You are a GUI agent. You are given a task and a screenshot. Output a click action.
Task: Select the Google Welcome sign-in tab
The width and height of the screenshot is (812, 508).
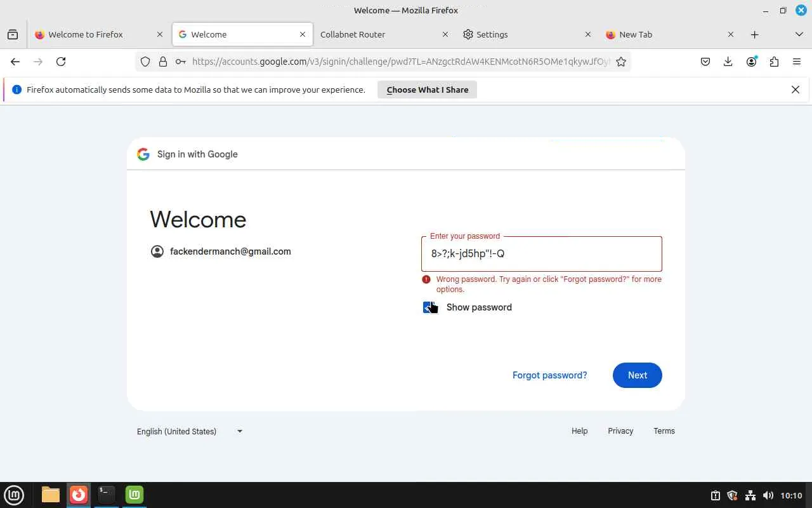pyautogui.click(x=242, y=34)
